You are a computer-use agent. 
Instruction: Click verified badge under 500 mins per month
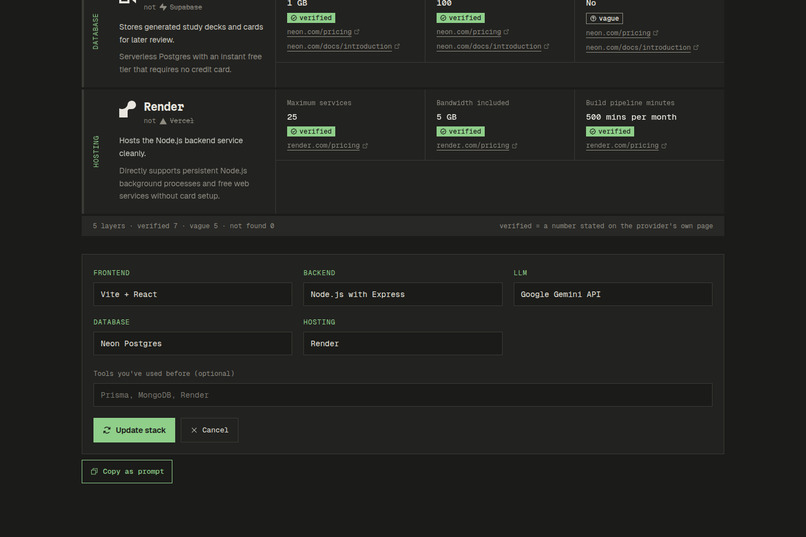click(x=610, y=132)
